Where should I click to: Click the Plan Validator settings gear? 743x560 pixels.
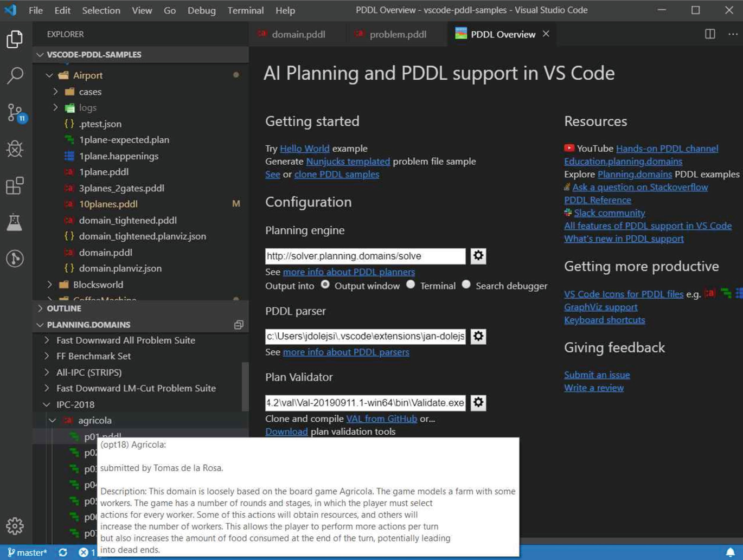478,402
